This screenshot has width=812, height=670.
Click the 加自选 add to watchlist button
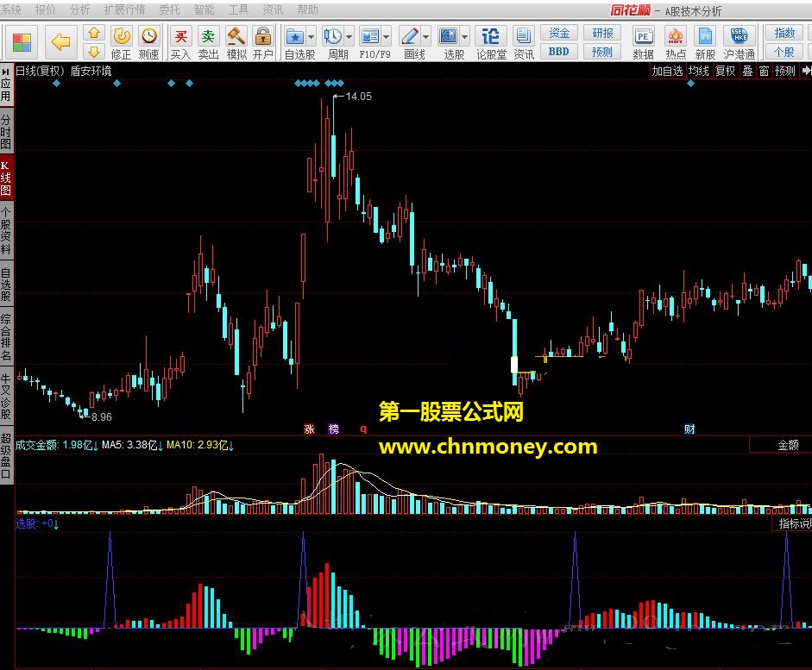pyautogui.click(x=667, y=71)
